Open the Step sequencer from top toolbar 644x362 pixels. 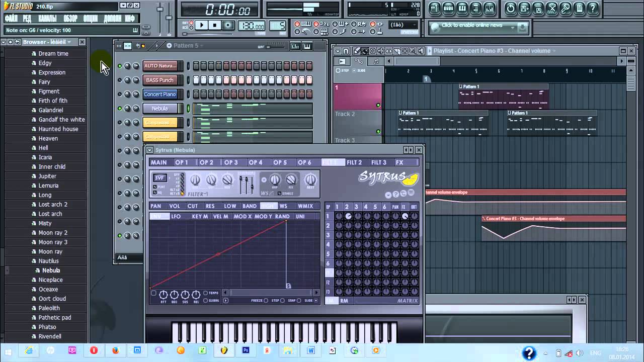pos(448,8)
